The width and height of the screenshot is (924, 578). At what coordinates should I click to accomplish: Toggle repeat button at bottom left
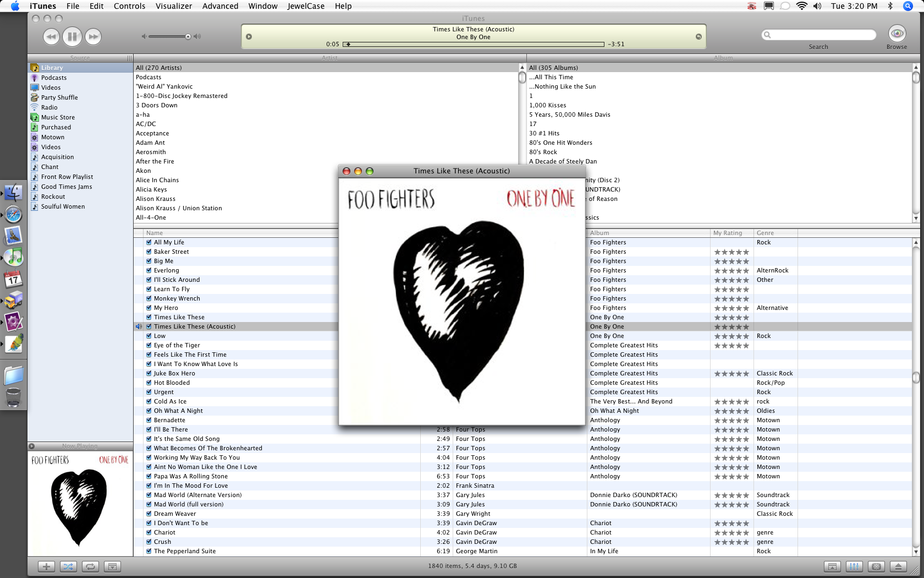coord(90,566)
